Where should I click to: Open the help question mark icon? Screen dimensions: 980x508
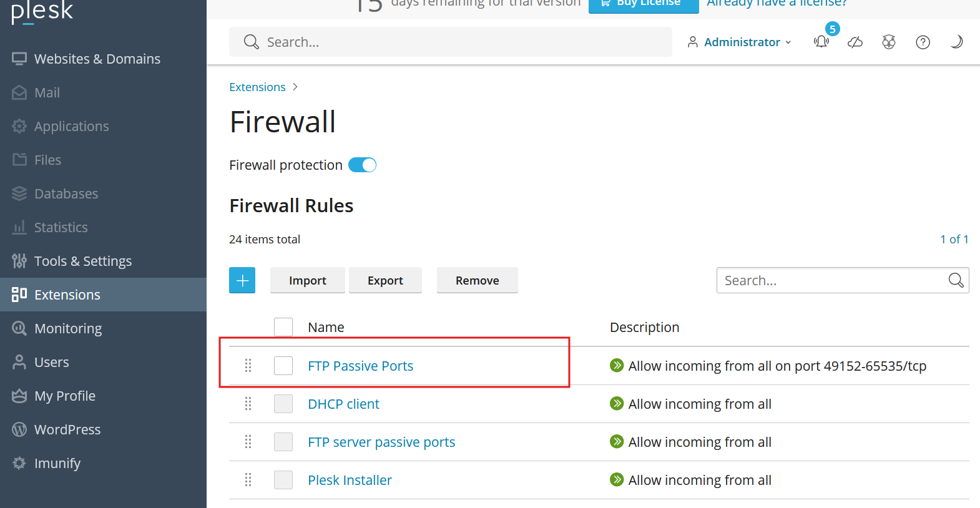tap(923, 42)
